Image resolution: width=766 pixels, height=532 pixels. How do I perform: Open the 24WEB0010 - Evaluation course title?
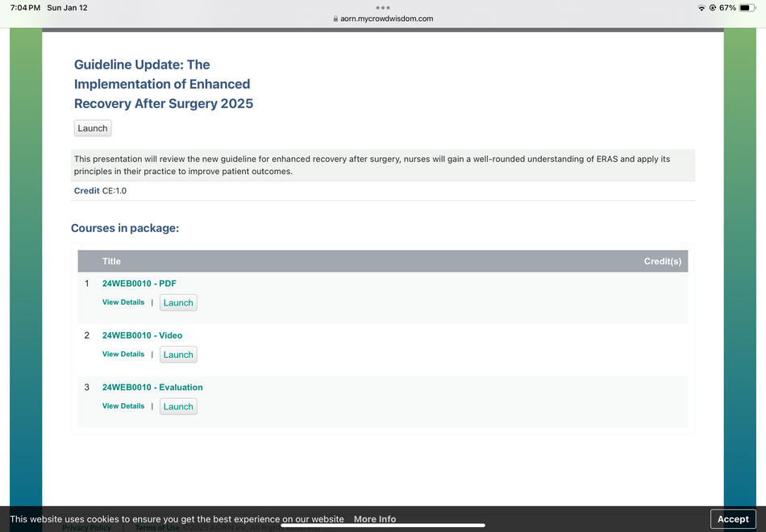pyautogui.click(x=152, y=388)
